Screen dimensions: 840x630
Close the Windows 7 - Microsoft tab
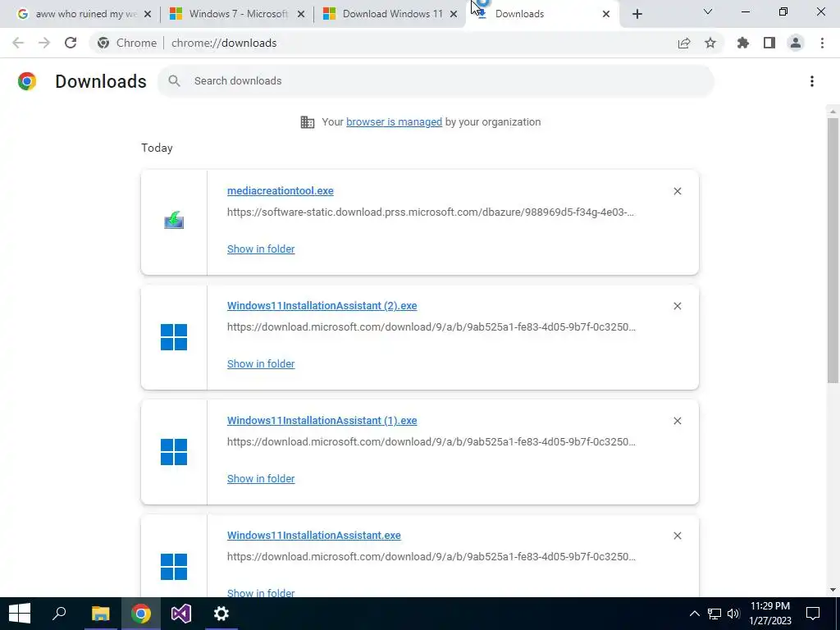pos(301,14)
